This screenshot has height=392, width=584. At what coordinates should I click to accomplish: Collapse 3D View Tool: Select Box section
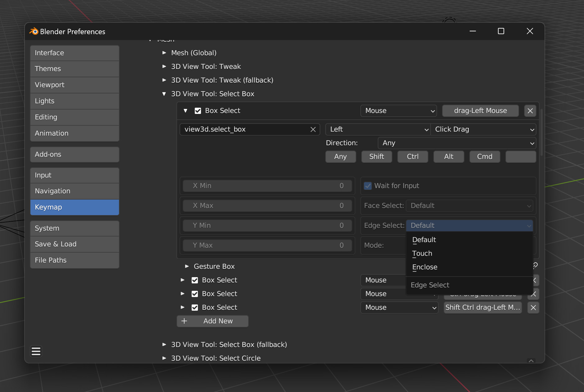click(x=164, y=94)
